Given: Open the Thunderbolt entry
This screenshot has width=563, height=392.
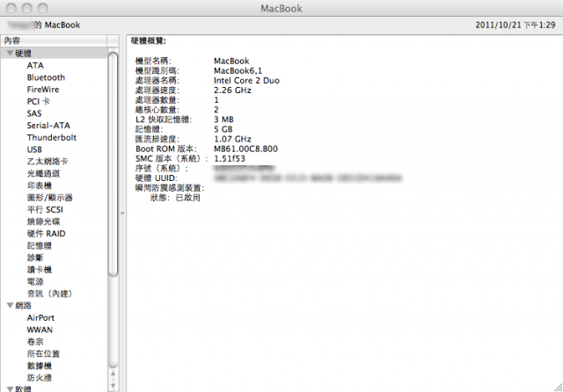Looking at the screenshot, I should (52, 137).
